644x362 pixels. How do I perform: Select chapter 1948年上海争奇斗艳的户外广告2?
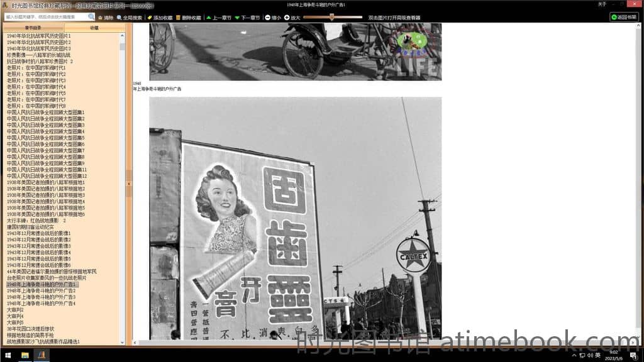click(x=41, y=291)
